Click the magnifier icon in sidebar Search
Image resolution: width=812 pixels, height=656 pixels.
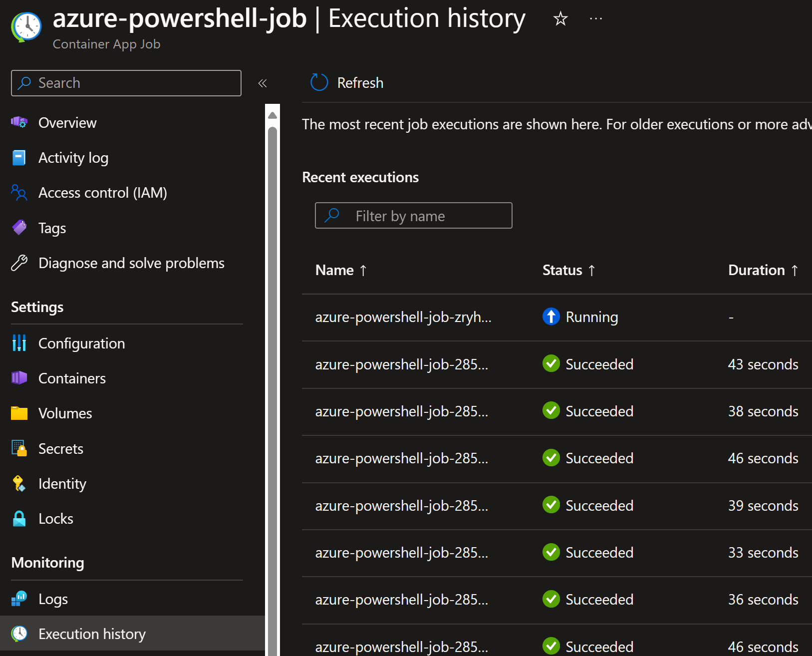pos(24,83)
